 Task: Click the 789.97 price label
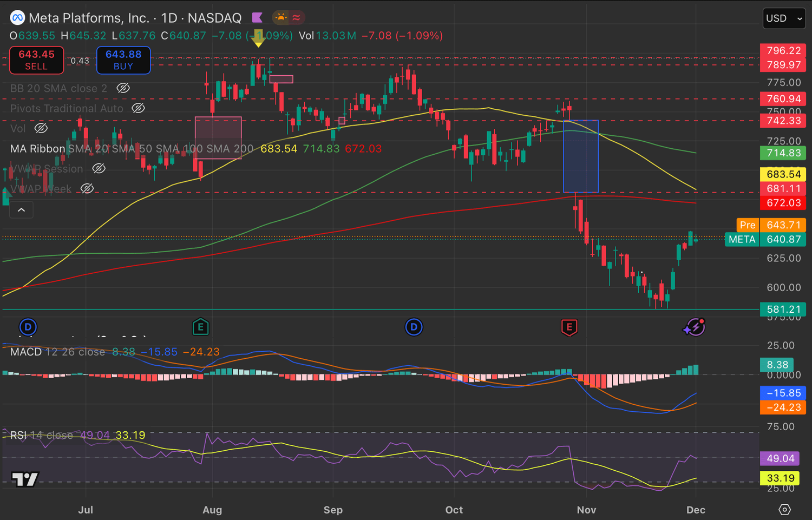783,65
